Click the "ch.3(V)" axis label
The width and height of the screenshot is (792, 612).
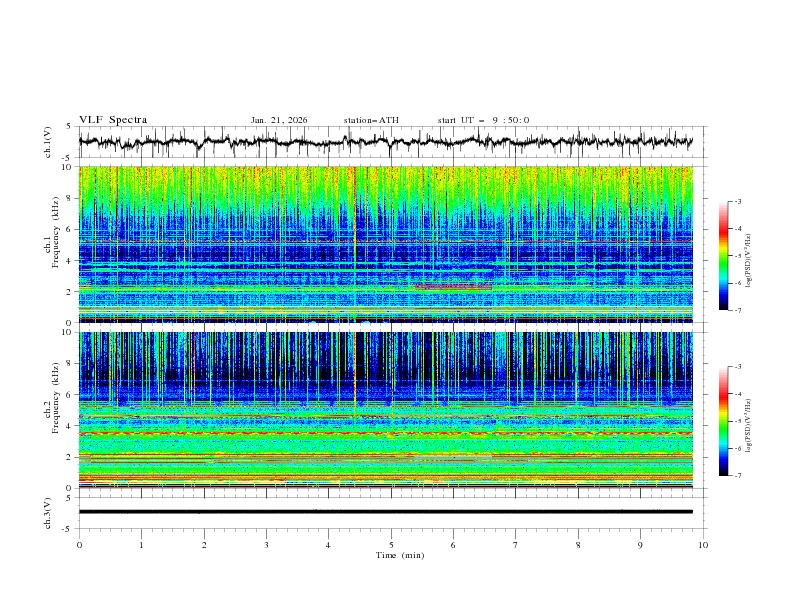(x=48, y=513)
